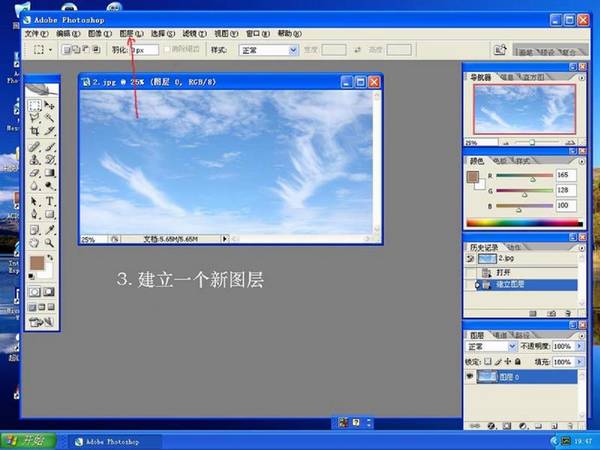Screen dimensions: 600x450
Task: Select the Notes tool
Action: (35, 230)
